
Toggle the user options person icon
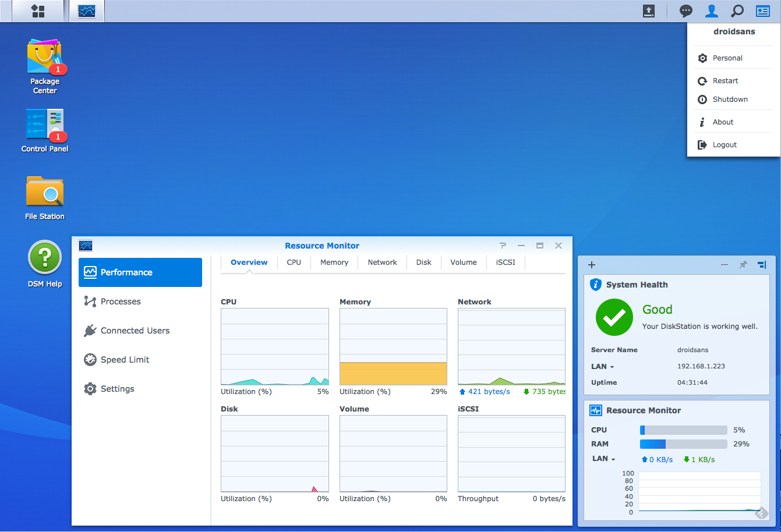[x=712, y=11]
